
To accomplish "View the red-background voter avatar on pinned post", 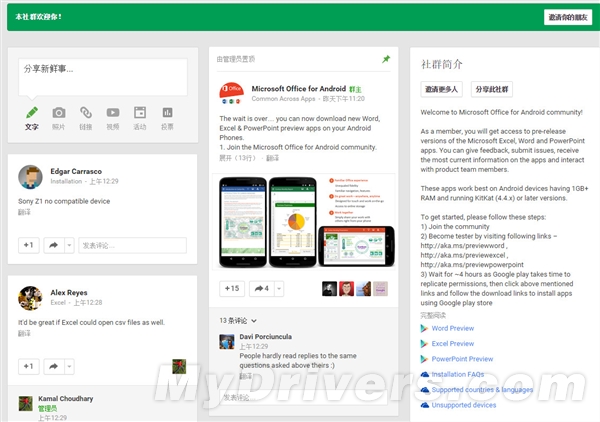I will 346,289.
